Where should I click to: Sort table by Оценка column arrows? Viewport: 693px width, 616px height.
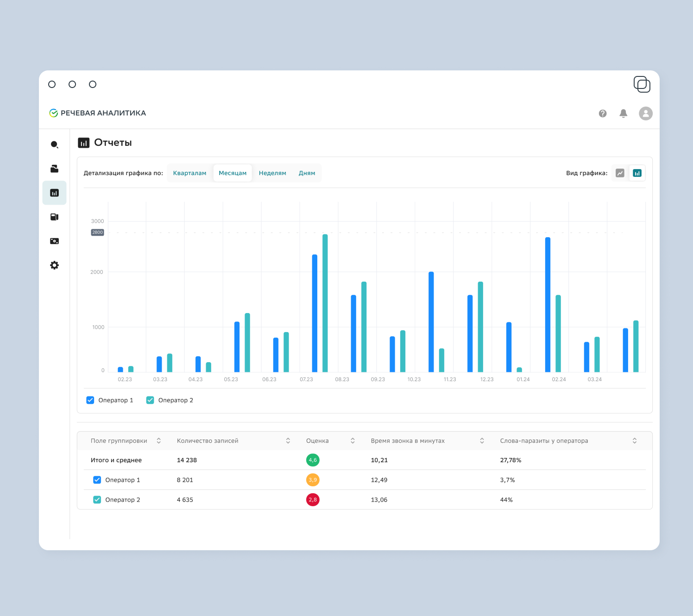click(x=353, y=441)
